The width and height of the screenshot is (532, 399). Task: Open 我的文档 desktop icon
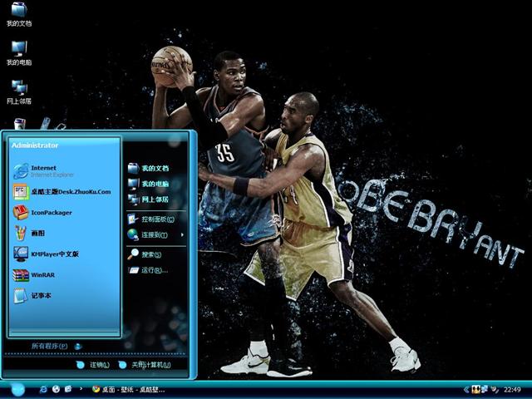coord(19,13)
